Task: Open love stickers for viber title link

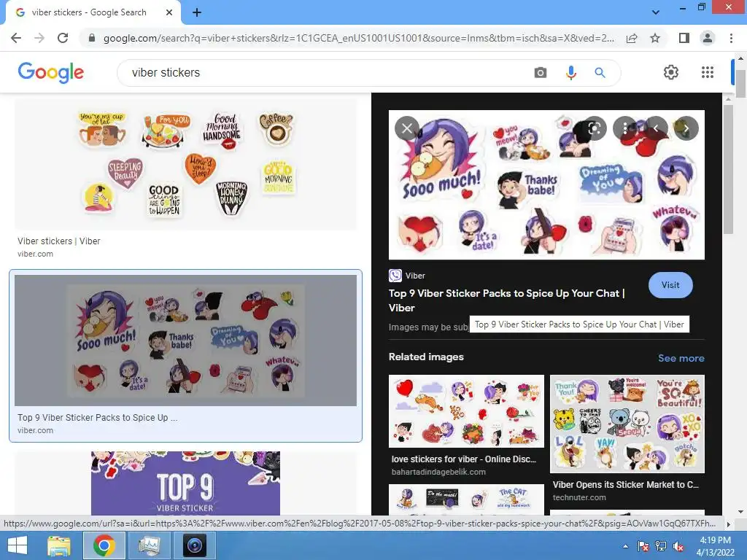Action: [x=463, y=459]
